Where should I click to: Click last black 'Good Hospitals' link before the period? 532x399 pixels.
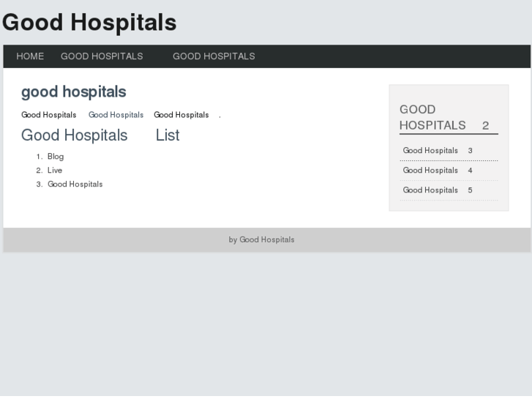click(181, 115)
